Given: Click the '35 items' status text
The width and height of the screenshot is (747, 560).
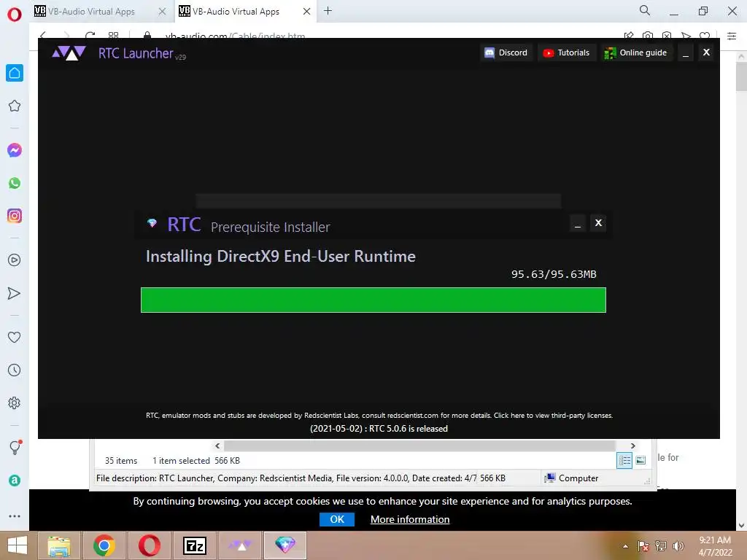Looking at the screenshot, I should [121, 461].
